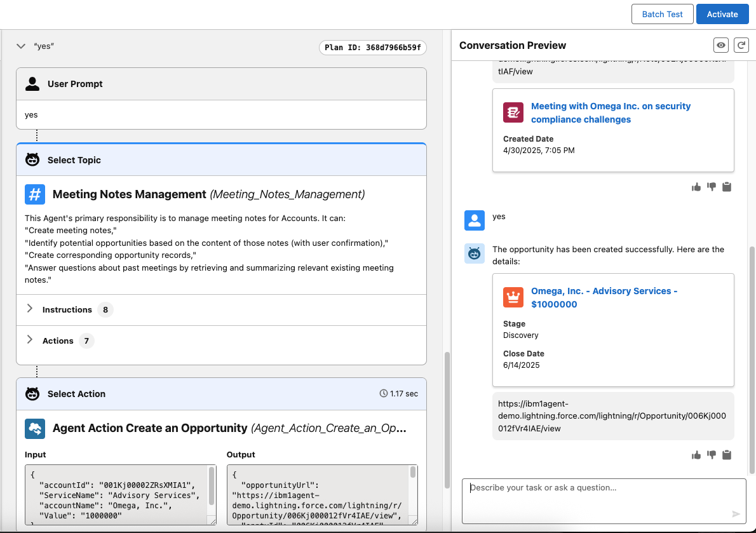
Task: Click the Plan ID badge
Action: 373,48
